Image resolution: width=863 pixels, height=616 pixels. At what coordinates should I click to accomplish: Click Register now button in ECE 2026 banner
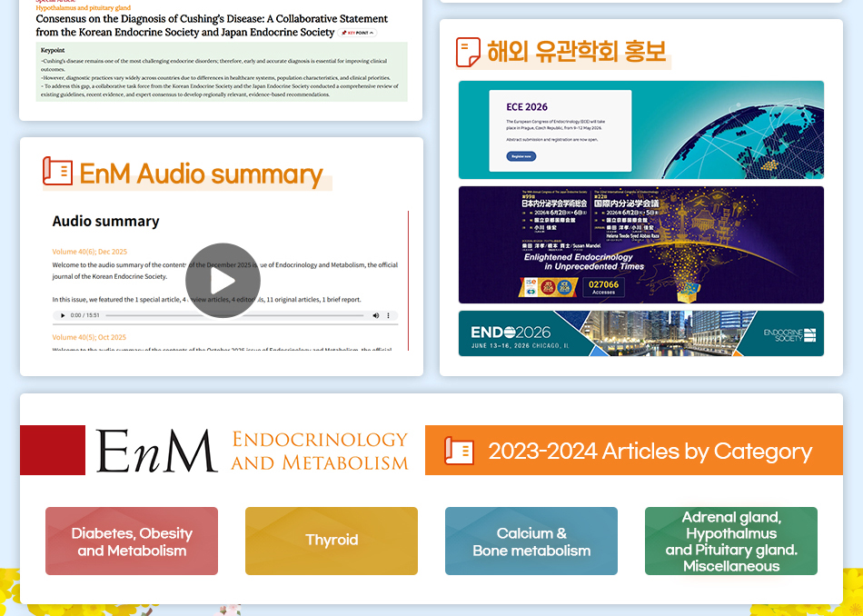[521, 156]
